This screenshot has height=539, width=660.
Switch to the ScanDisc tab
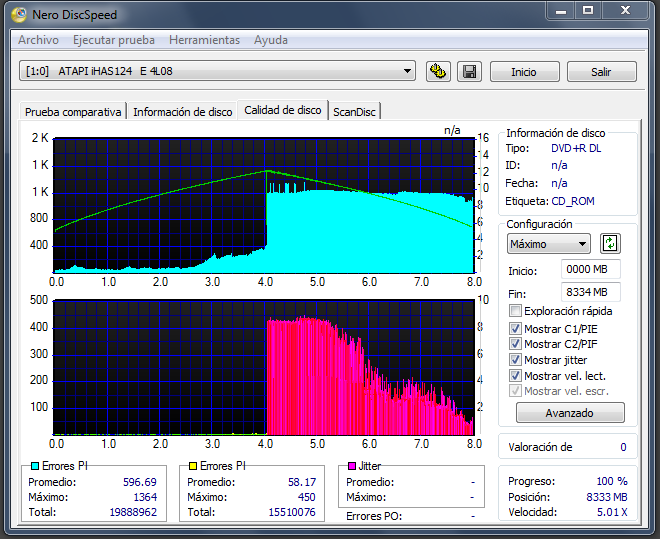tap(354, 112)
